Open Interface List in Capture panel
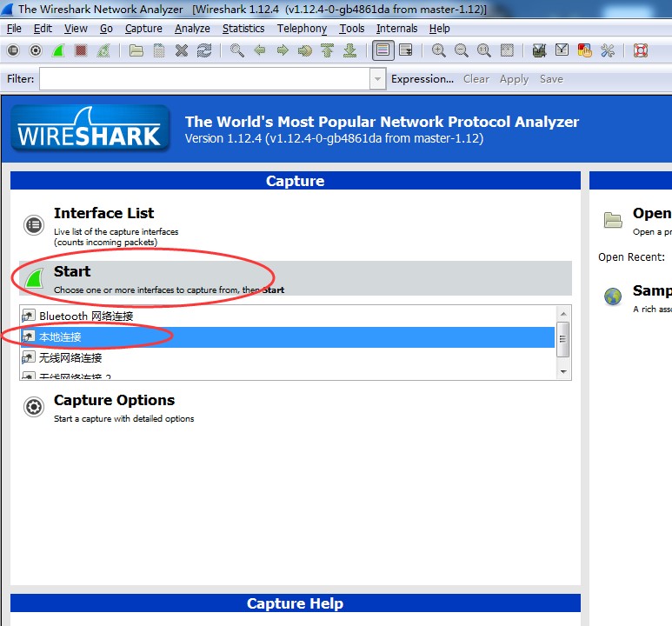Viewport: 672px width, 626px height. click(103, 213)
